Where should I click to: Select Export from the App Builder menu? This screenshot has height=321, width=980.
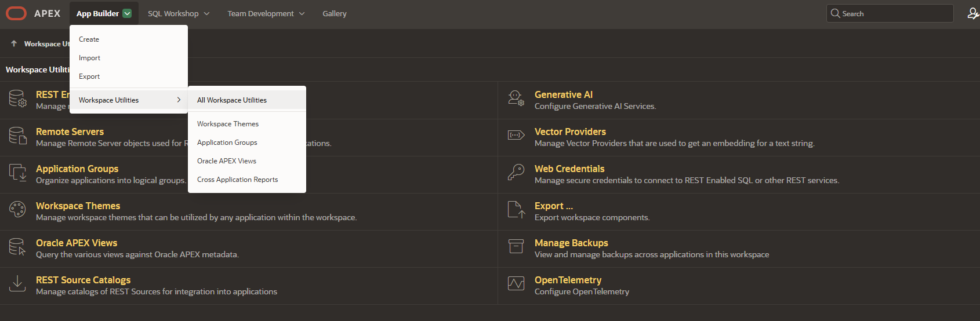[x=129, y=76]
